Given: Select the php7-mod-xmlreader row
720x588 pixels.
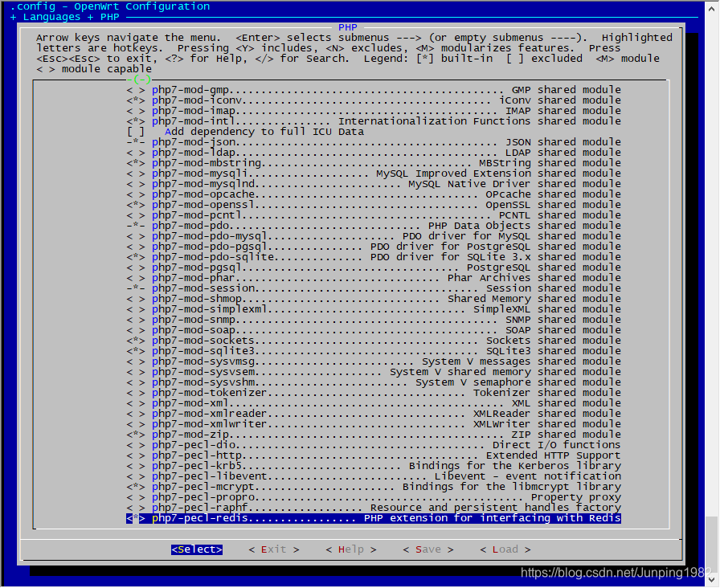Looking at the screenshot, I should coord(374,414).
